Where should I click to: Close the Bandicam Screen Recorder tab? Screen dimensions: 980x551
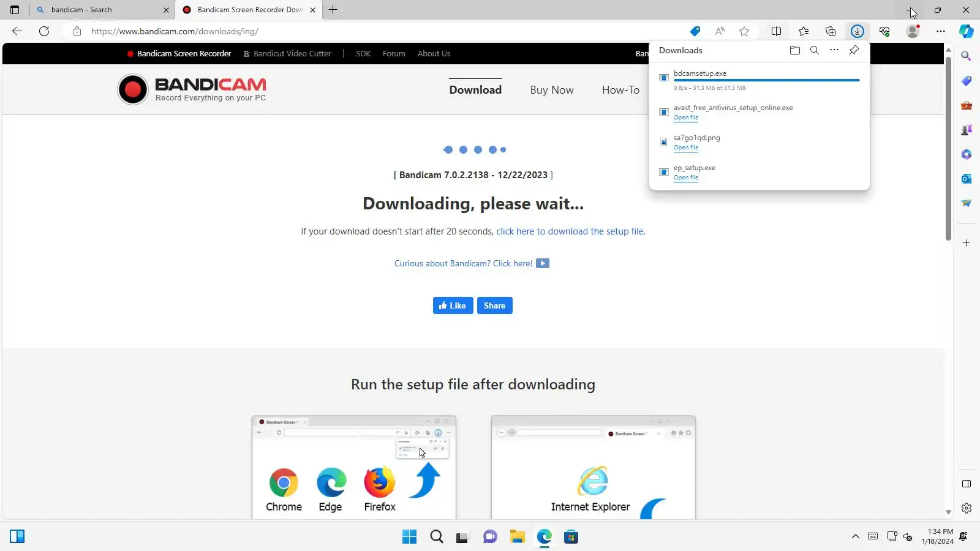click(312, 10)
